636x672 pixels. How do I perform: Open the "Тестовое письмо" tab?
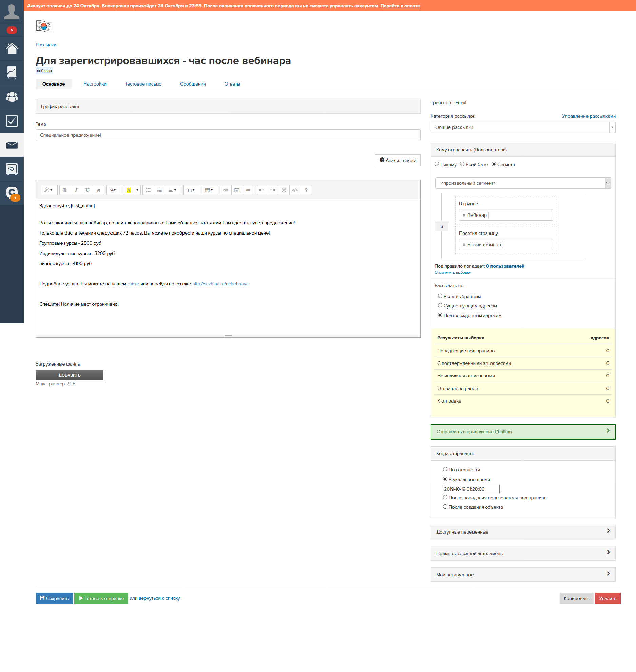tap(143, 84)
